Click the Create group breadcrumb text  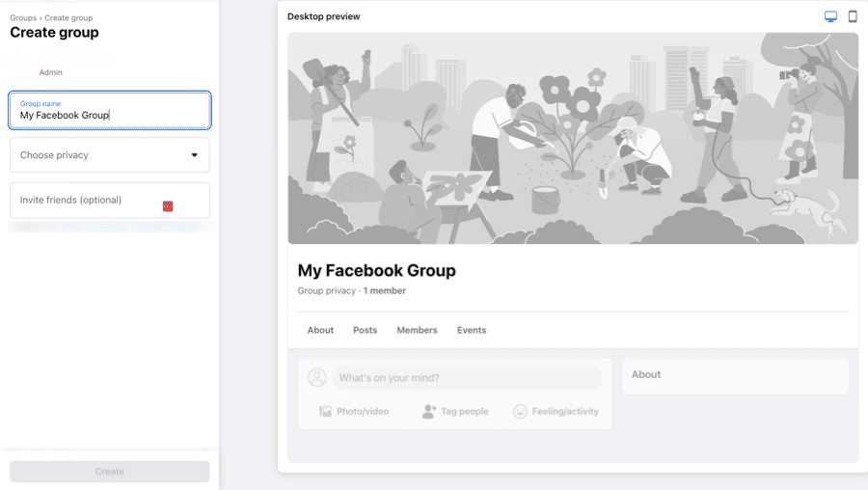click(x=68, y=17)
